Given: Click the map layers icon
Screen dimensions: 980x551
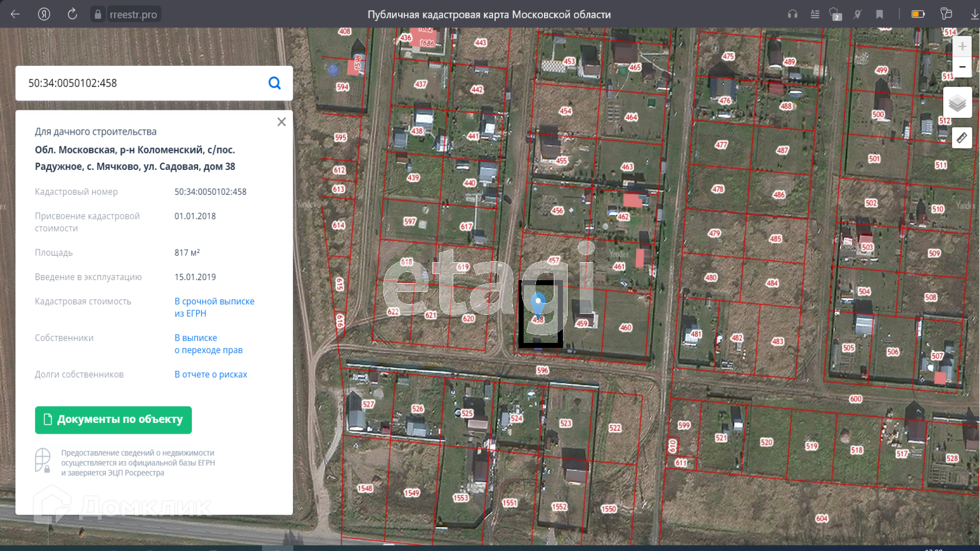Looking at the screenshot, I should [x=957, y=103].
